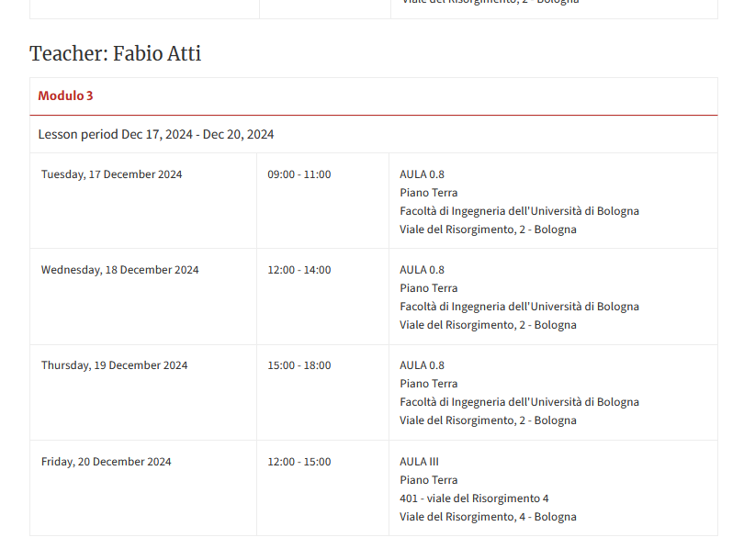Click the "Teacher: Fabio Atti" heading
The image size is (755, 560).
click(x=116, y=54)
